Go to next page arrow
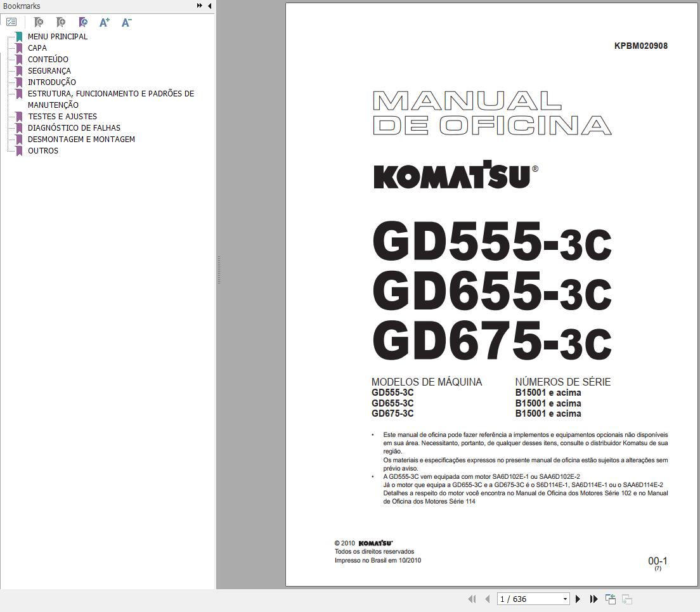Viewport: 700px width, 612px height. pyautogui.click(x=578, y=599)
